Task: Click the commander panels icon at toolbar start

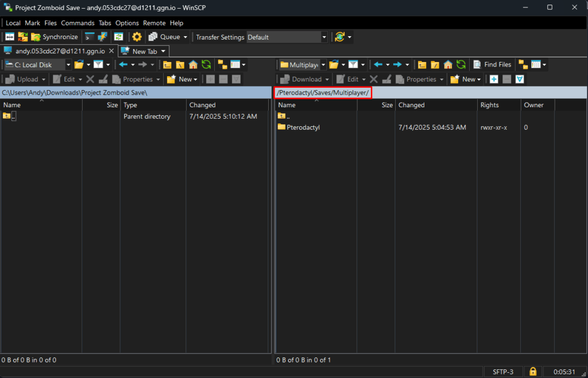Action: pyautogui.click(x=10, y=37)
